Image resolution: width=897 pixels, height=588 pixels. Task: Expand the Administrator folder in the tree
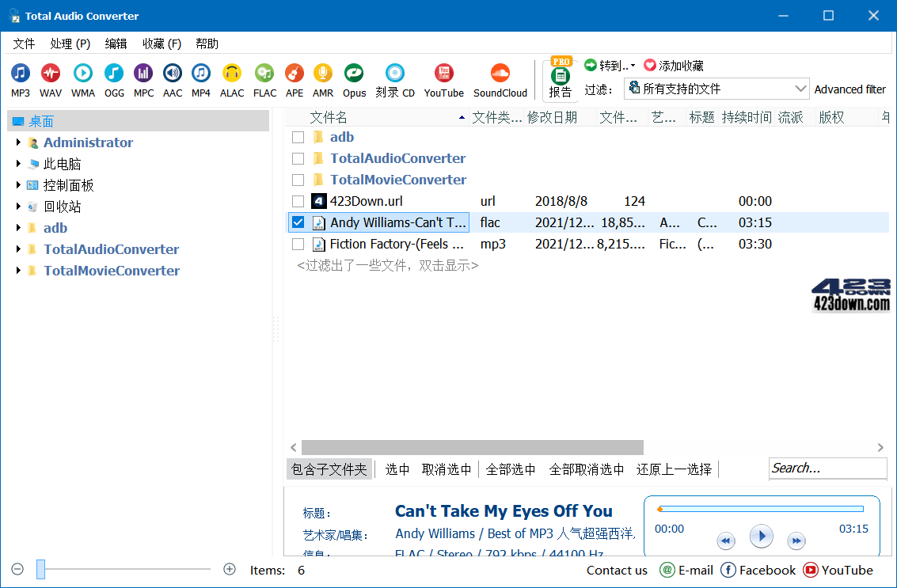click(x=17, y=142)
